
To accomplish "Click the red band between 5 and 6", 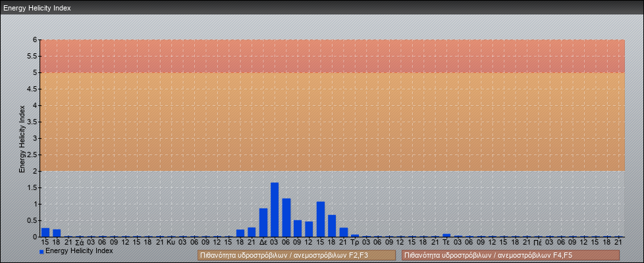I will click(333, 56).
